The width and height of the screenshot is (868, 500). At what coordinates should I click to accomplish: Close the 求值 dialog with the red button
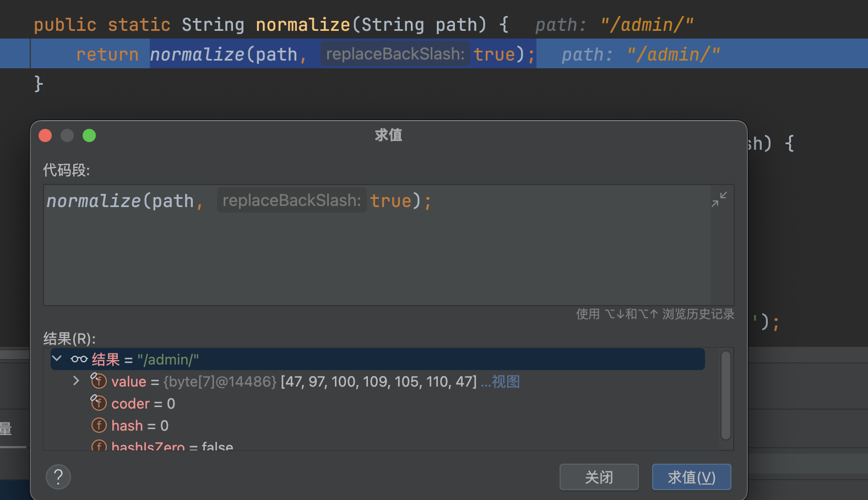click(x=46, y=135)
